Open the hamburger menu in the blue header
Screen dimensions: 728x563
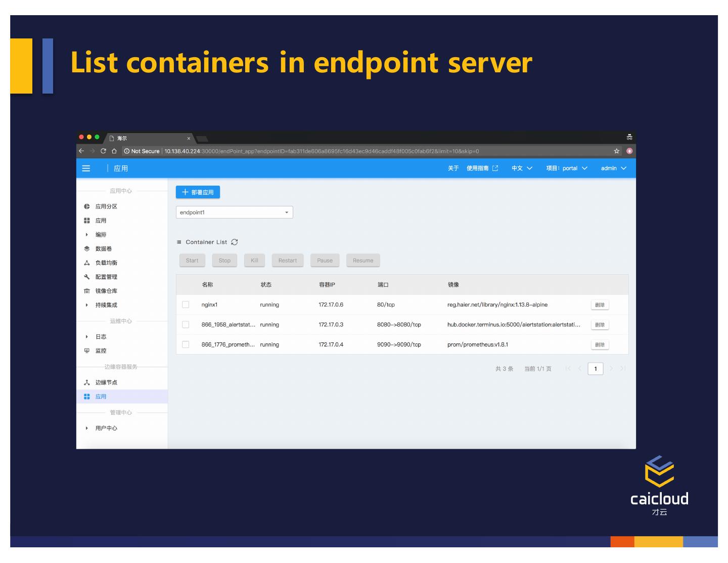[x=86, y=168]
